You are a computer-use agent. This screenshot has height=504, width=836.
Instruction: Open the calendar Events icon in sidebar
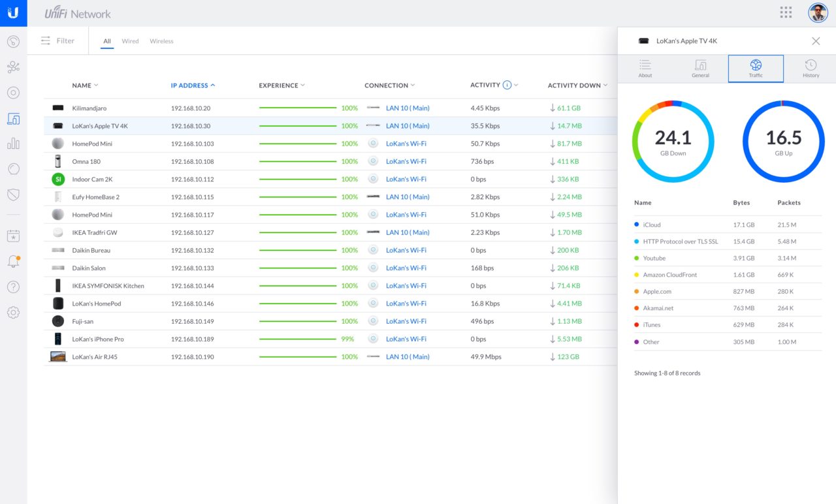(13, 236)
